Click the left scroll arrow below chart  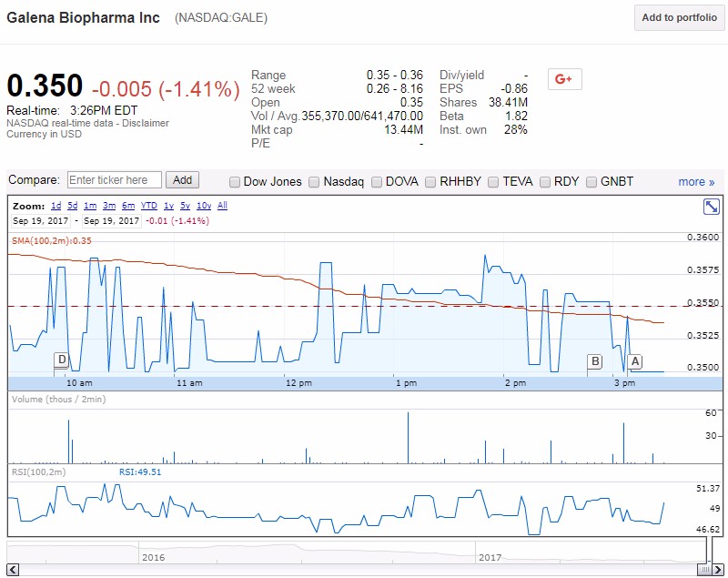click(x=13, y=569)
